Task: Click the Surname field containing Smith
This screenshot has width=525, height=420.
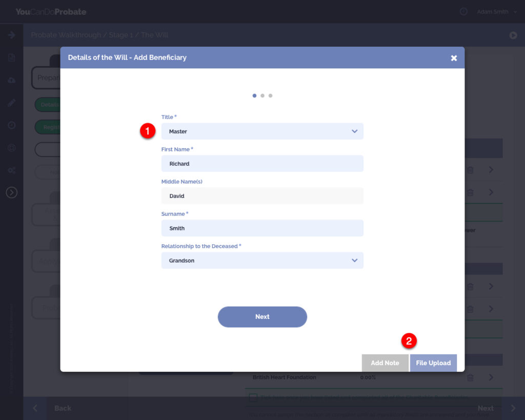Action: pos(262,228)
